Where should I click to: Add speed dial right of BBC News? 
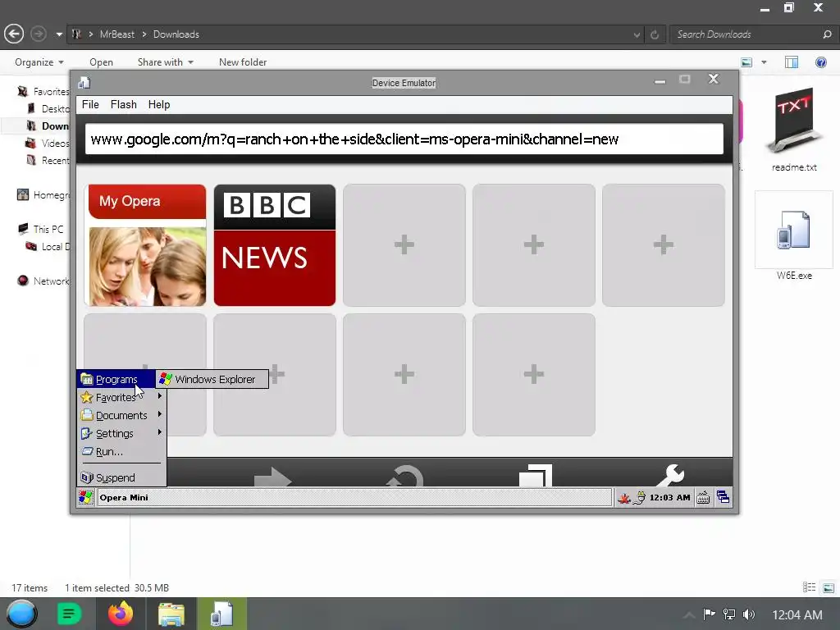[404, 245]
